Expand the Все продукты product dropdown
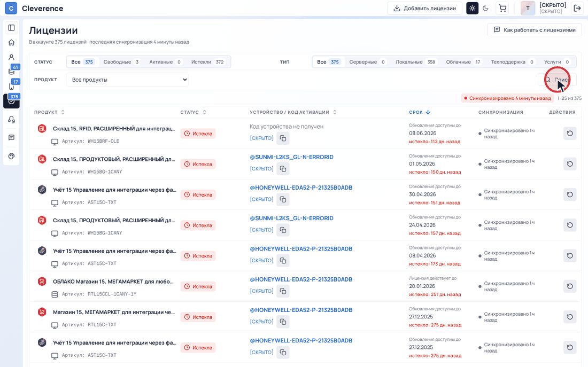The image size is (588, 367). 128,80
